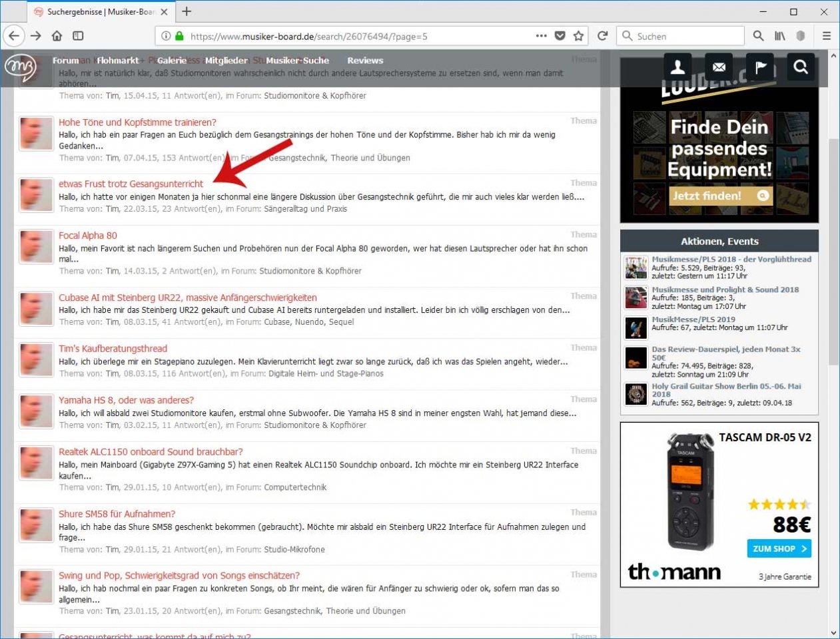840x639 pixels.
Task: Click the scrollbar down arrow
Action: pyautogui.click(x=833, y=633)
